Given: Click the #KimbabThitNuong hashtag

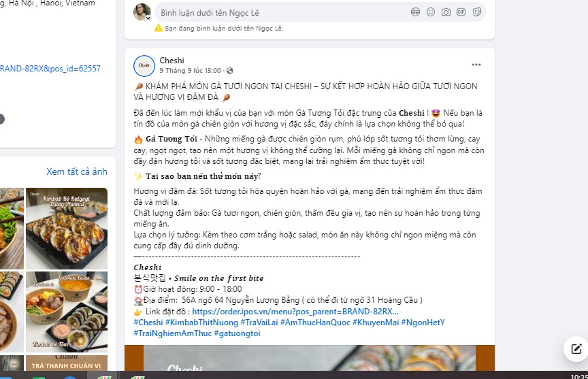Looking at the screenshot, I should (201, 323).
